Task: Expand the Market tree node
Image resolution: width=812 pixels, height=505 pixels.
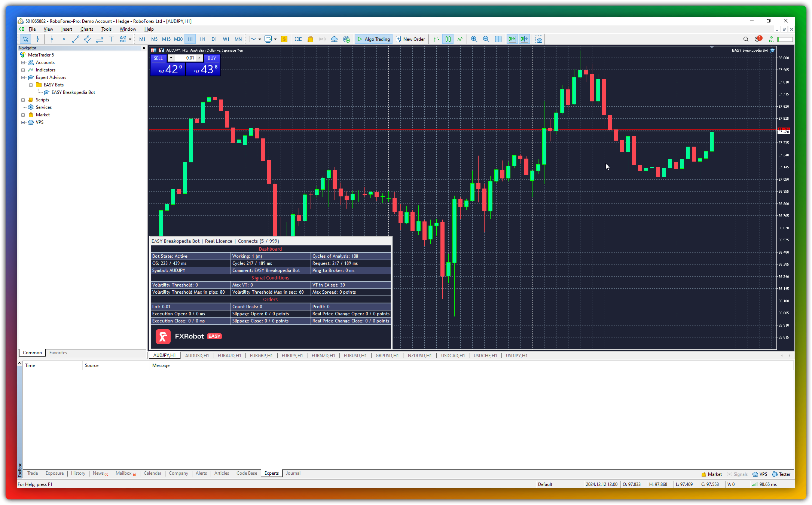Action: point(23,115)
